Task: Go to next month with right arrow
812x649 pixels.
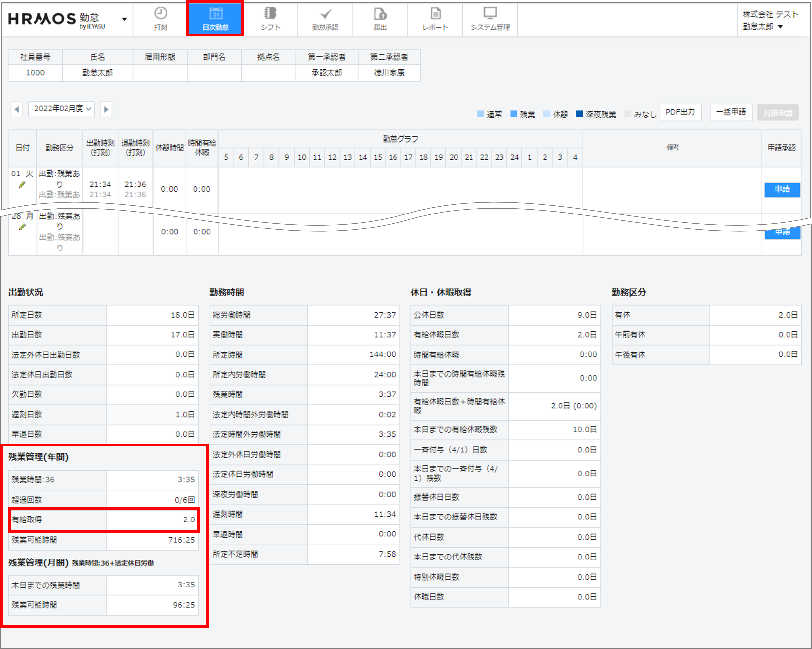Action: [x=106, y=109]
